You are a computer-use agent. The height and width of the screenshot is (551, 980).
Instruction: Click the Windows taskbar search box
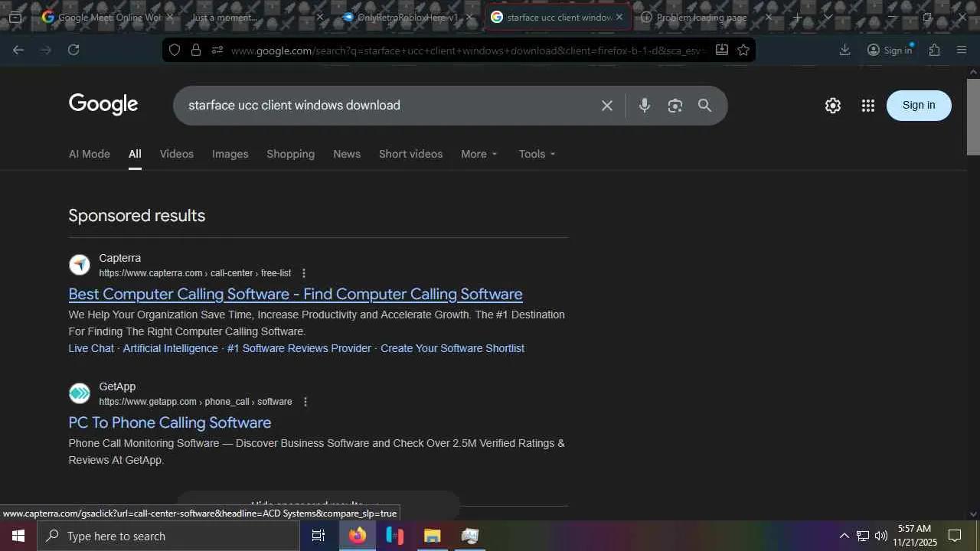[x=168, y=536]
